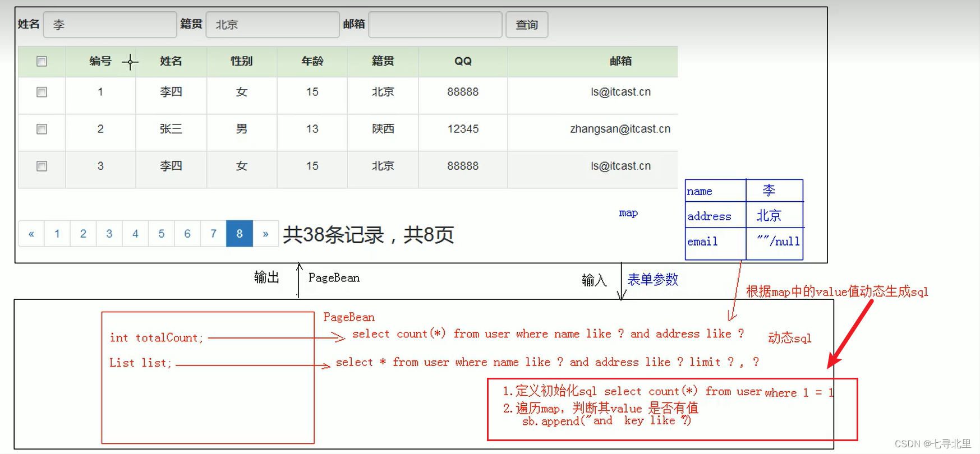Click the QQ column header
The height and width of the screenshot is (454, 980).
click(463, 61)
